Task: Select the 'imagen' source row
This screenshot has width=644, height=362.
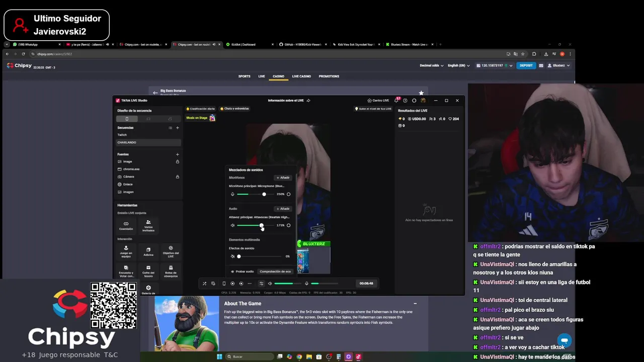Action: pyautogui.click(x=148, y=192)
